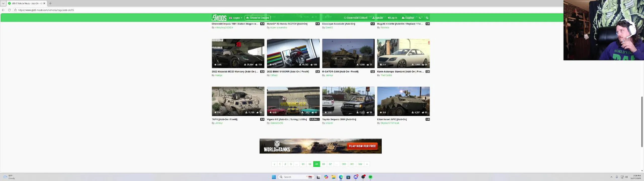Open the Eitan Israeli APC title link

(392, 119)
